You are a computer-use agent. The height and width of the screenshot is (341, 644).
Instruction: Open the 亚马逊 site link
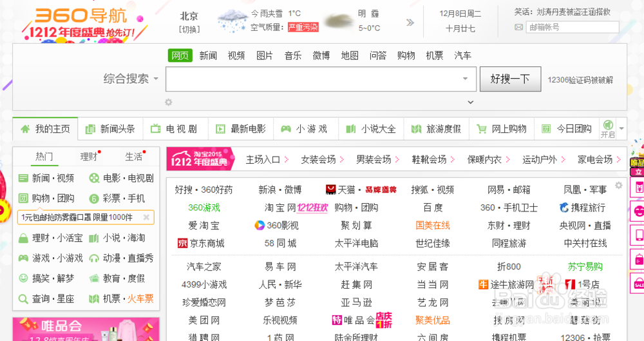coord(357,302)
